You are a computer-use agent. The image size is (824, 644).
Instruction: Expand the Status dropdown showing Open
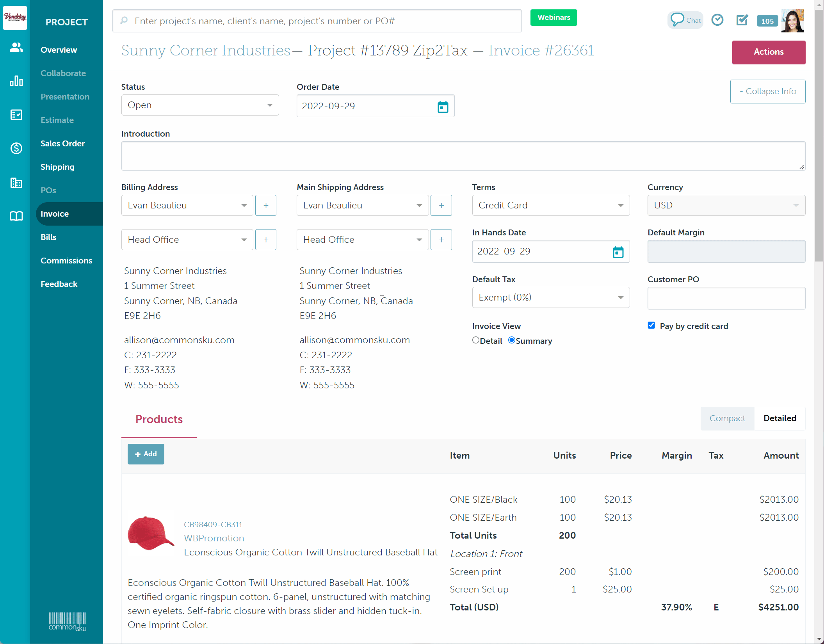(200, 105)
